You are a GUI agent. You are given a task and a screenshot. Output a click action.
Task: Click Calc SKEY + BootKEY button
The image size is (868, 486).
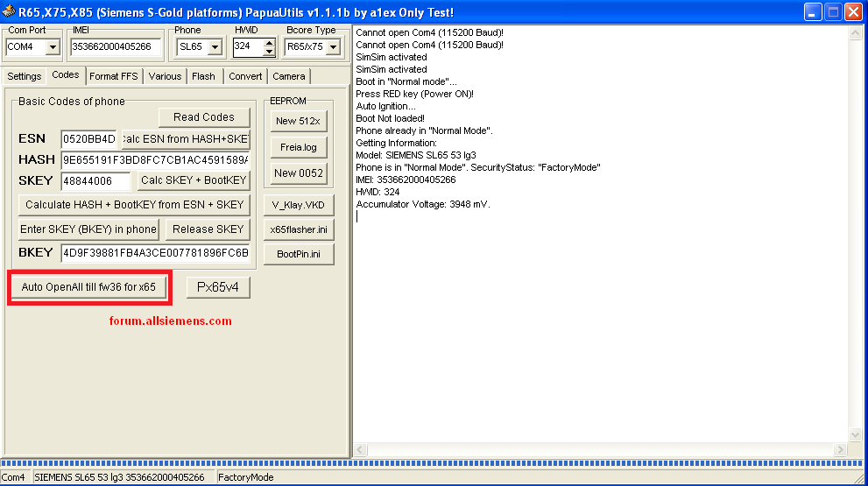[x=194, y=180]
